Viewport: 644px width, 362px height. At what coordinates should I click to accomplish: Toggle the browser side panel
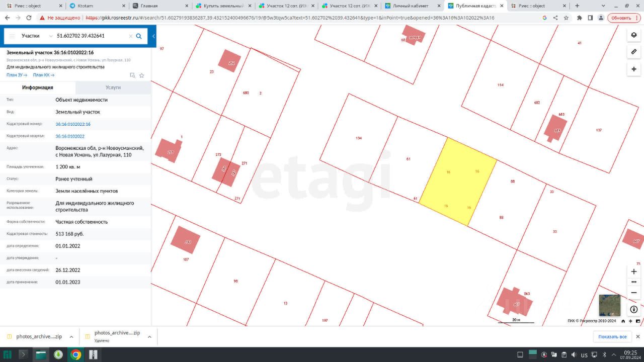(x=590, y=18)
